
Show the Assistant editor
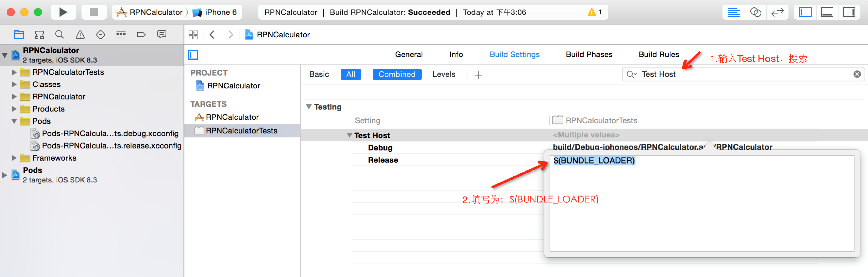[x=755, y=12]
